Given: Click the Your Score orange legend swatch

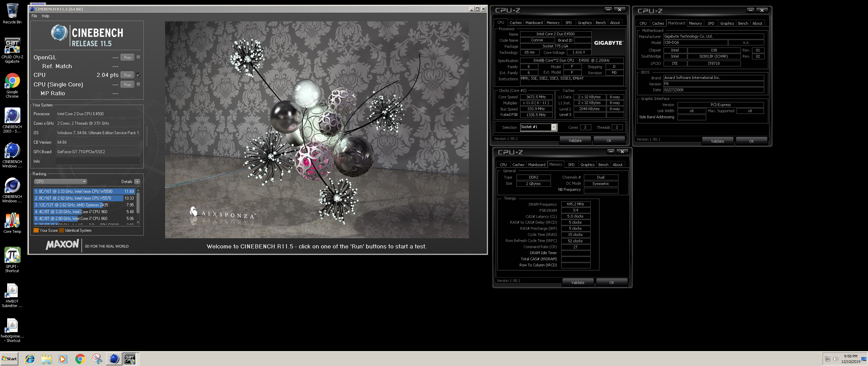Looking at the screenshot, I should click(36, 230).
